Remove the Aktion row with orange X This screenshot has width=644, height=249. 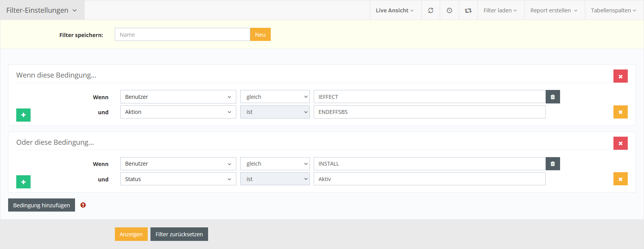(620, 112)
